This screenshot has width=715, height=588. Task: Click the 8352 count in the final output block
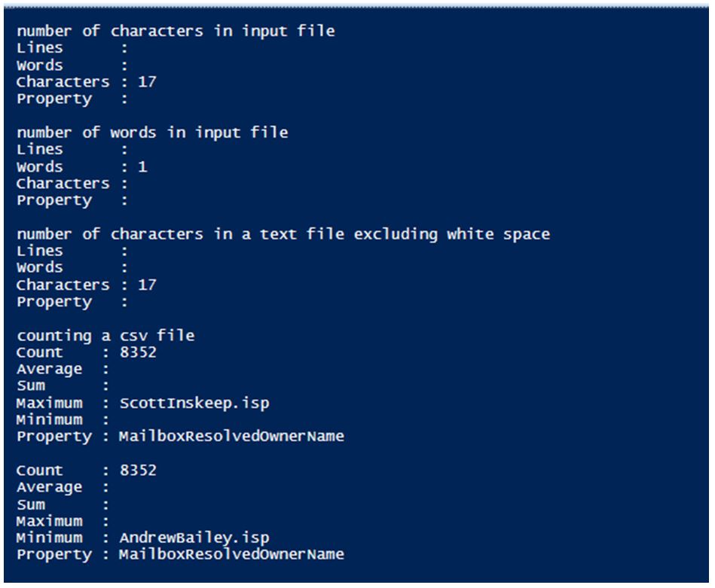(x=138, y=471)
